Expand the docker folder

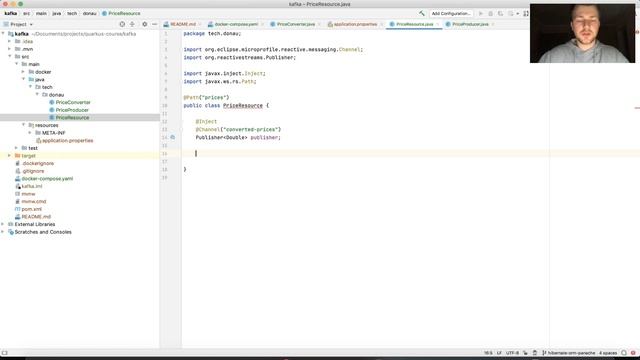click(23, 72)
